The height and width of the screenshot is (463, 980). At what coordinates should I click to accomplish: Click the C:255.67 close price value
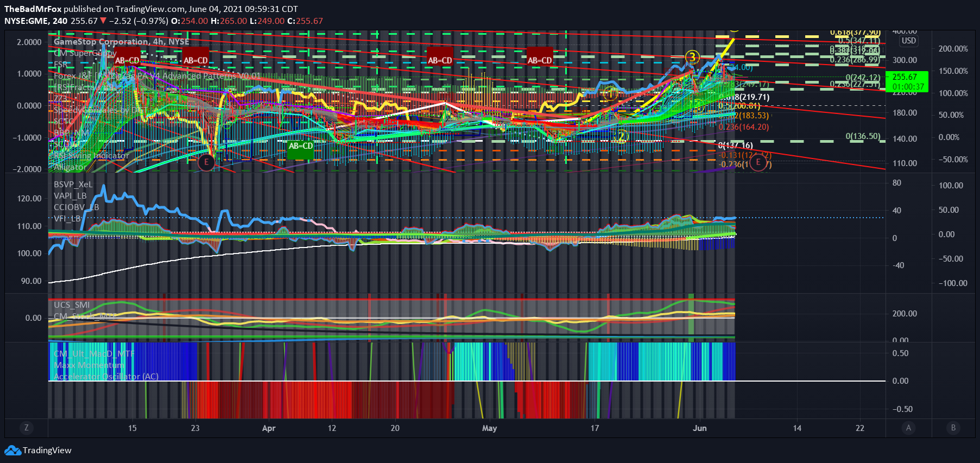click(305, 21)
